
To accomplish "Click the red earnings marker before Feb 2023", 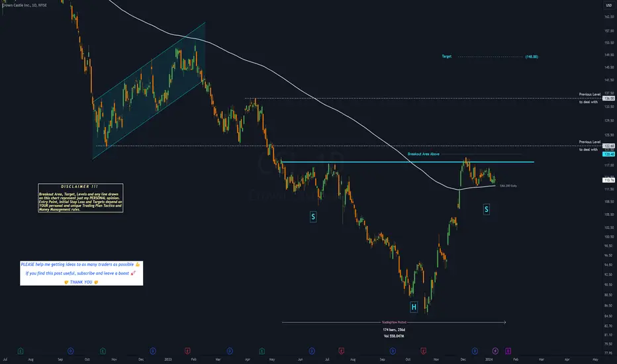I will (188, 351).
